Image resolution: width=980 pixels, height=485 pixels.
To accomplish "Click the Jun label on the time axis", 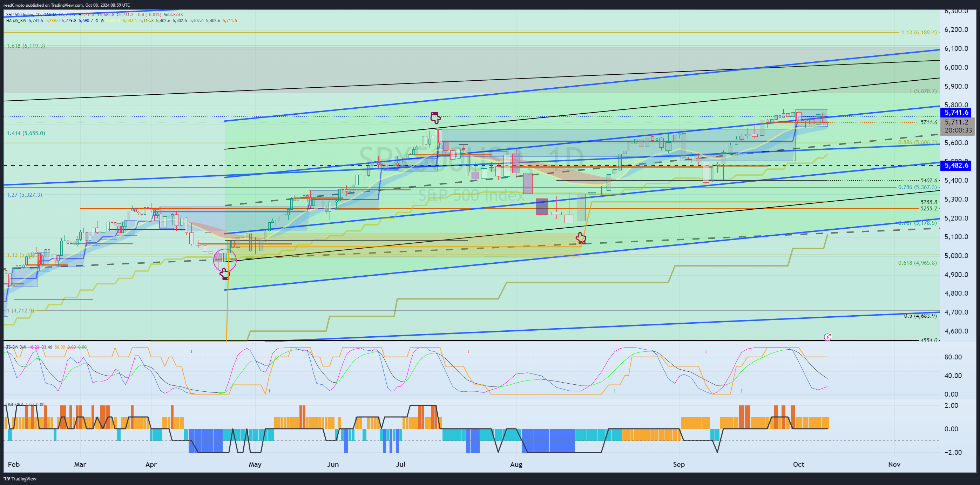I will pyautogui.click(x=332, y=464).
